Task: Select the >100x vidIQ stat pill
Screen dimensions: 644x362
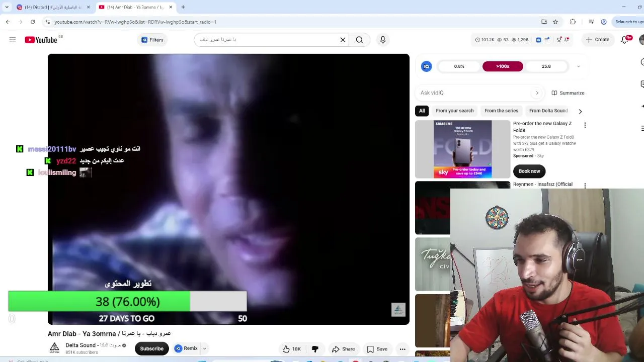Action: [503, 66]
